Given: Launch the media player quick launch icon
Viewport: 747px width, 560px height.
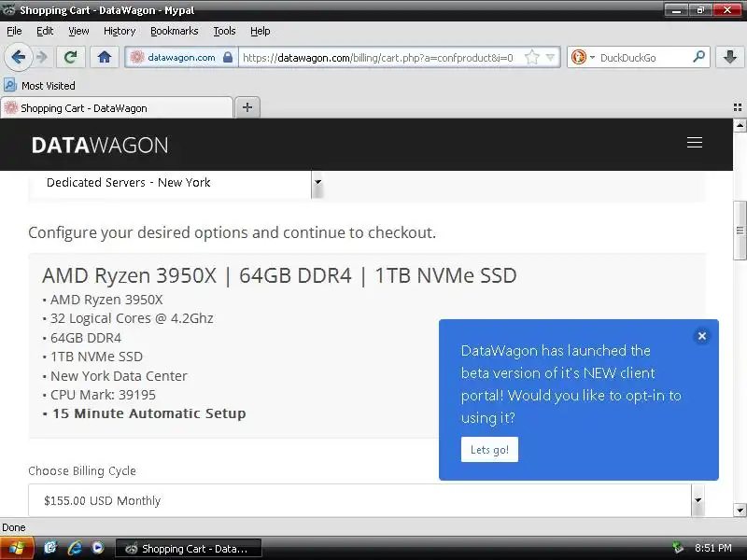Looking at the screenshot, I should click(98, 548).
